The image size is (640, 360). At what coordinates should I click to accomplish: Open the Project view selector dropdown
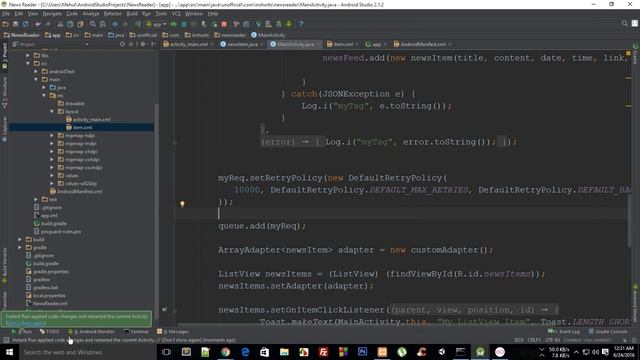(50, 44)
